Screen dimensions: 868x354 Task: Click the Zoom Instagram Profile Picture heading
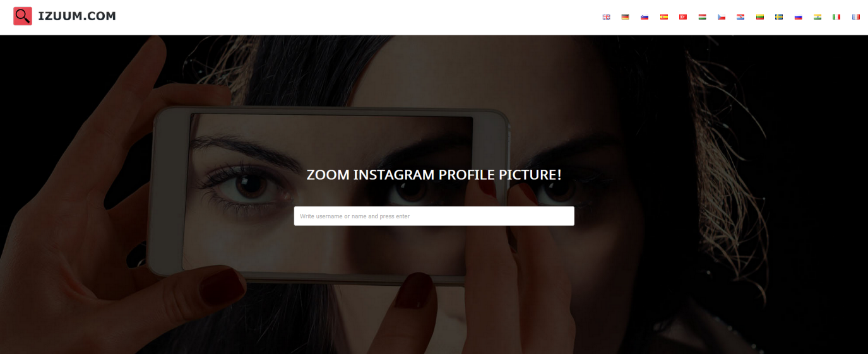coord(434,175)
